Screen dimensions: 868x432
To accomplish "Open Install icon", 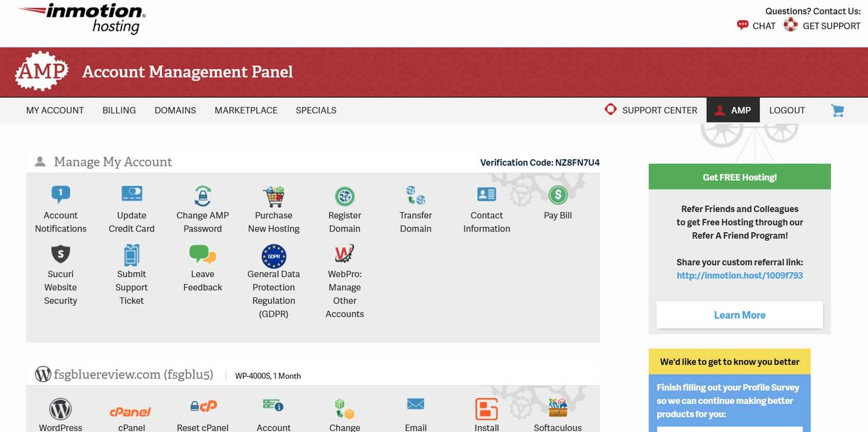I will [x=486, y=409].
